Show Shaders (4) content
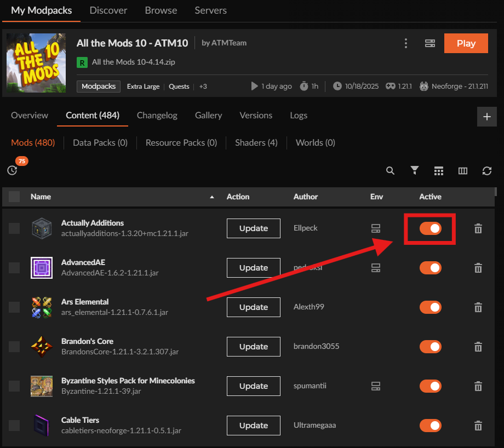This screenshot has width=504, height=448. click(x=256, y=143)
